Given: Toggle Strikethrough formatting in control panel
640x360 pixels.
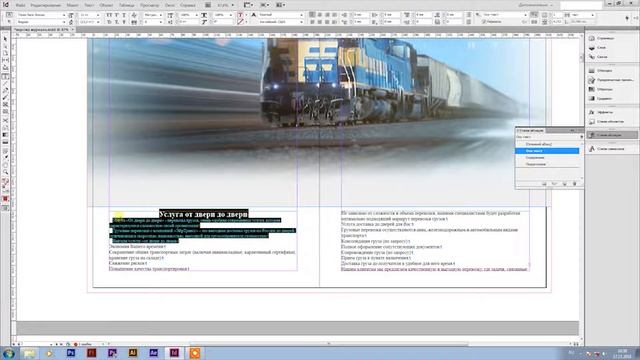Looking at the screenshot, I should click(124, 22).
